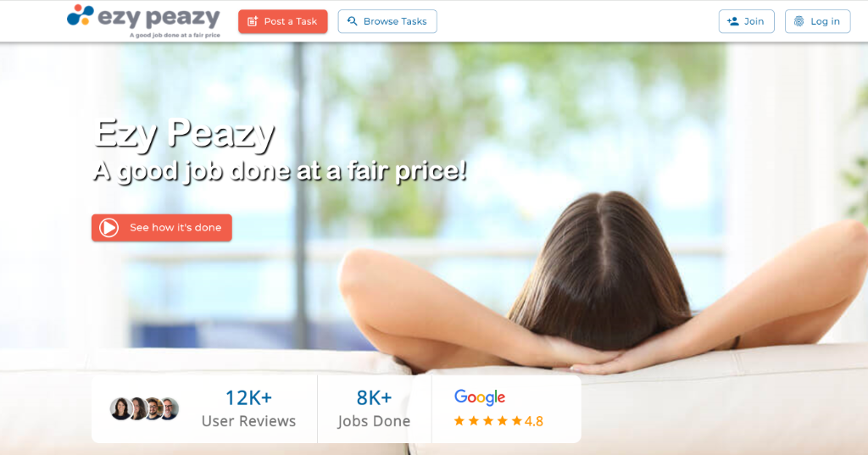Play the See how it's done video

(162, 227)
